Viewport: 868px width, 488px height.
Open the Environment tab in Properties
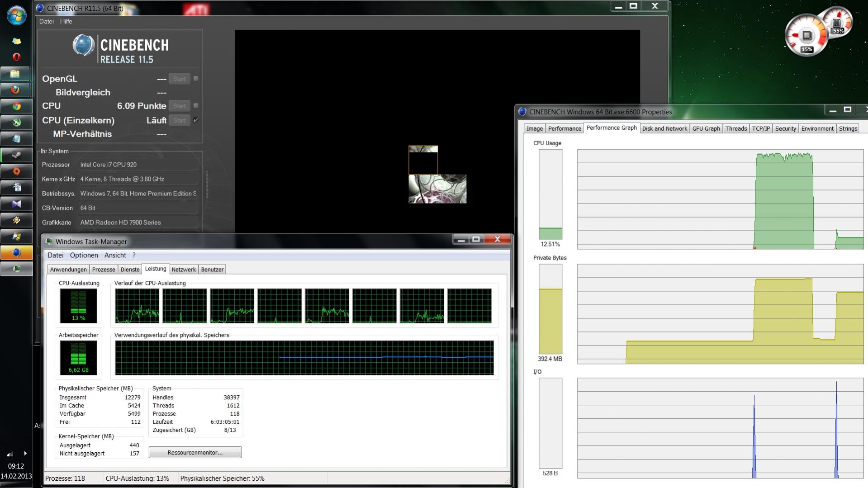(817, 129)
